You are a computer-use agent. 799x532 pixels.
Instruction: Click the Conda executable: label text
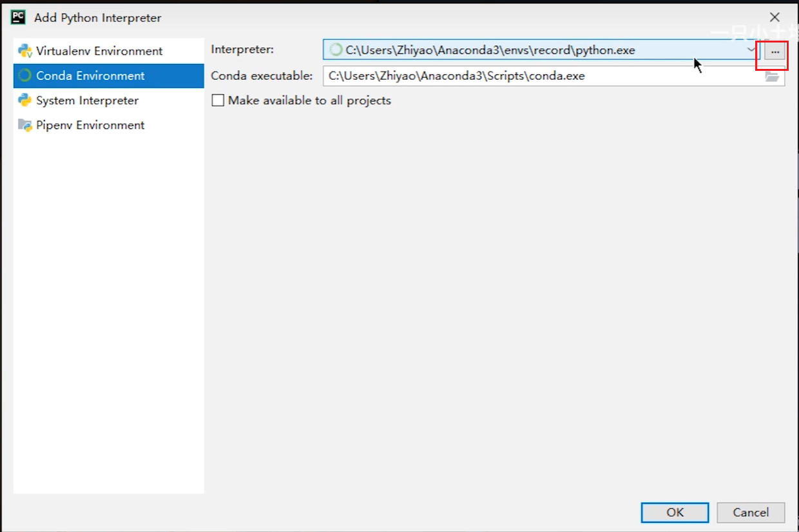262,76
